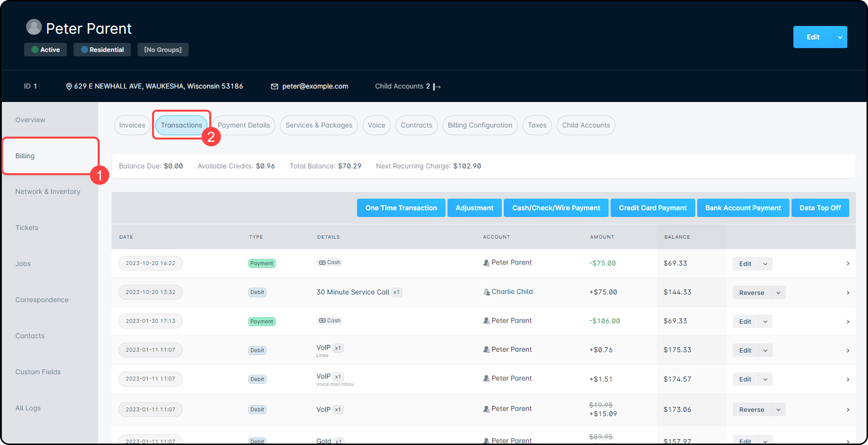
Task: Click the map pin address icon
Action: click(x=69, y=87)
